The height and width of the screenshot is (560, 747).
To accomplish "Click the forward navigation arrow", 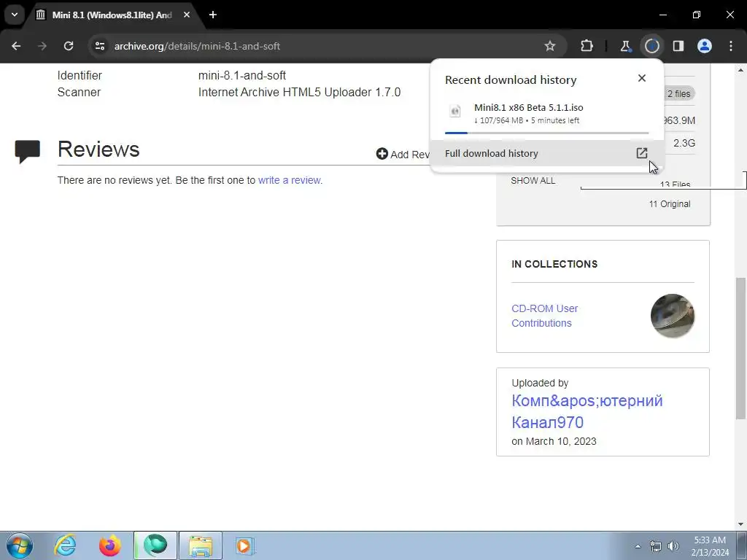I will click(x=42, y=46).
